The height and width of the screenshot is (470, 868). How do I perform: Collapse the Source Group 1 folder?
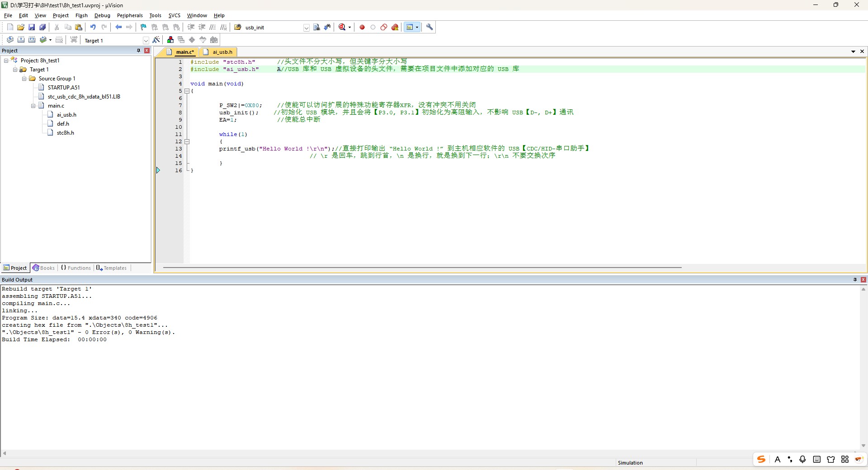pos(24,79)
